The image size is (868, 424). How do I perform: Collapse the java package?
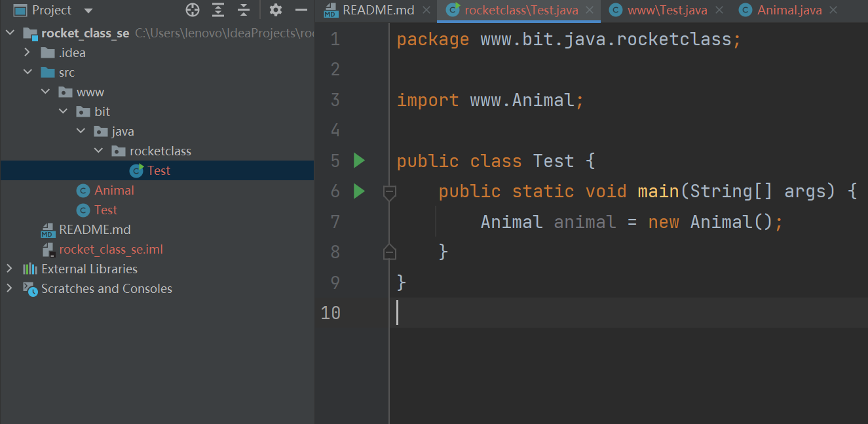(81, 131)
